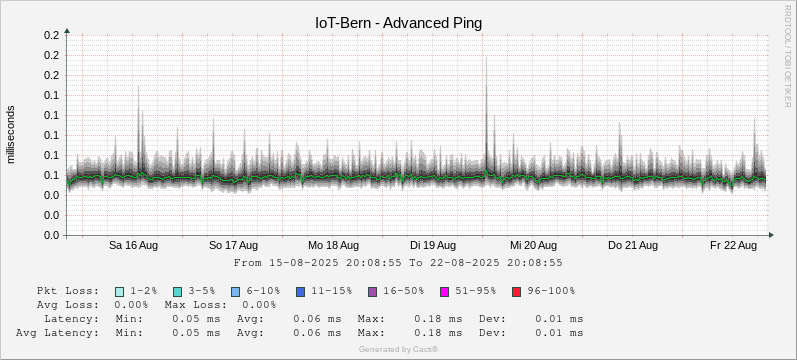The height and width of the screenshot is (360, 797).
Task: Click the 16-50% packet loss swatch
Action: 373,292
